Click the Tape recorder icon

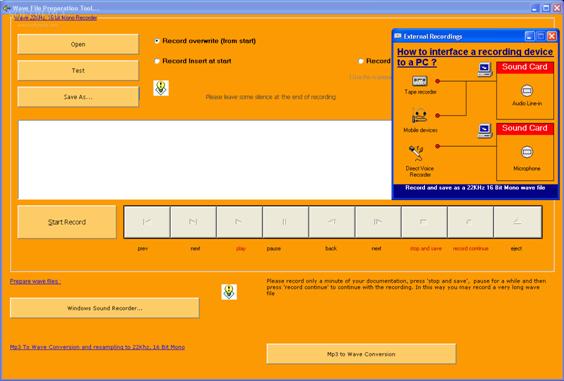pos(419,81)
